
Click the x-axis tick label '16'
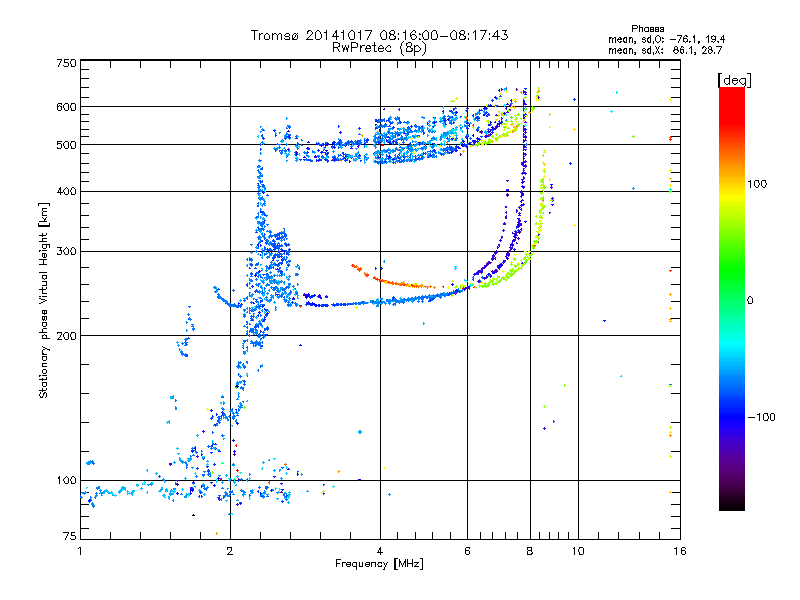click(x=680, y=551)
